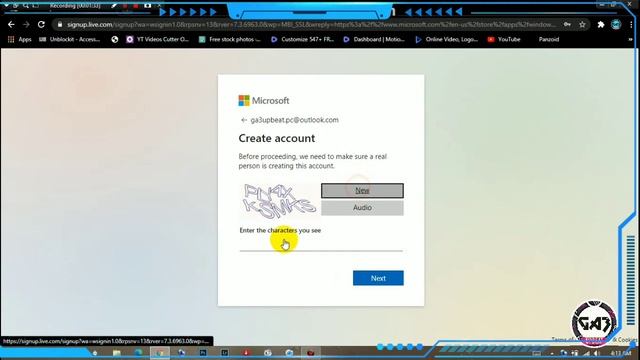
Task: Click the recorder camera snapshot icon
Action: pos(148,6)
